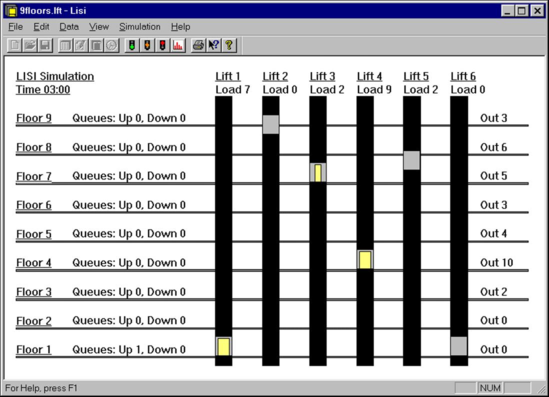This screenshot has width=549, height=397.
Task: Click the yellow Lift 4 car at Floor 4
Action: pos(365,259)
